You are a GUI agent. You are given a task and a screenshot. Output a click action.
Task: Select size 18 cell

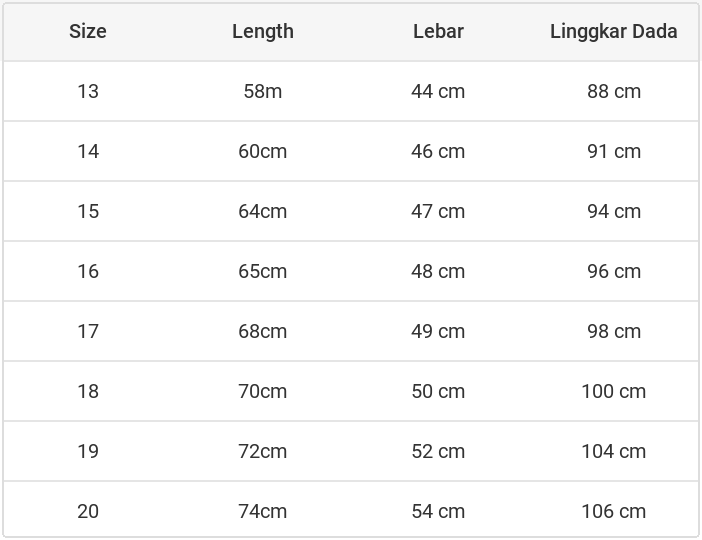point(88,391)
